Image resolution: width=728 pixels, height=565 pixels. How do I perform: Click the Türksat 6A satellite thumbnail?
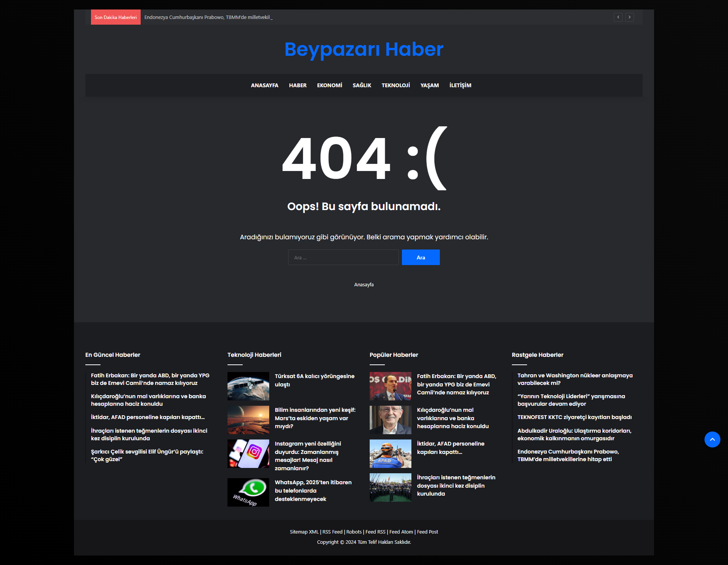248,386
